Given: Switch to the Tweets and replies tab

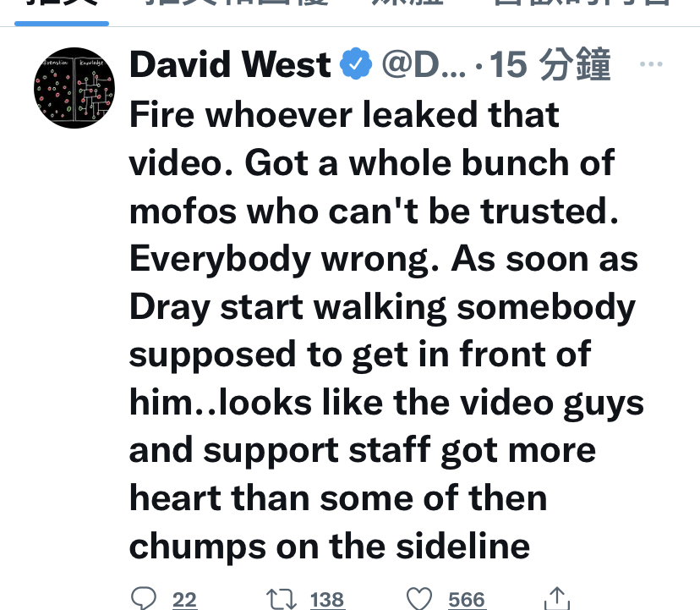Looking at the screenshot, I should coord(238,3).
